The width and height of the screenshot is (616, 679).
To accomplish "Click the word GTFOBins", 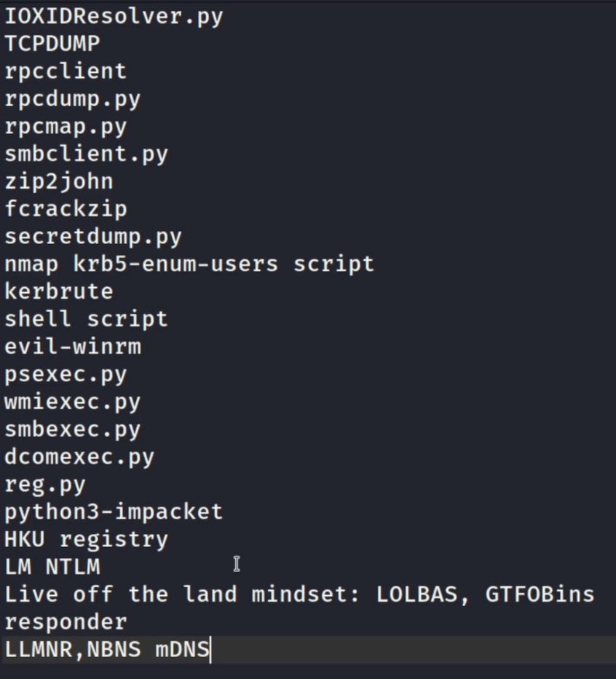I will tap(540, 594).
